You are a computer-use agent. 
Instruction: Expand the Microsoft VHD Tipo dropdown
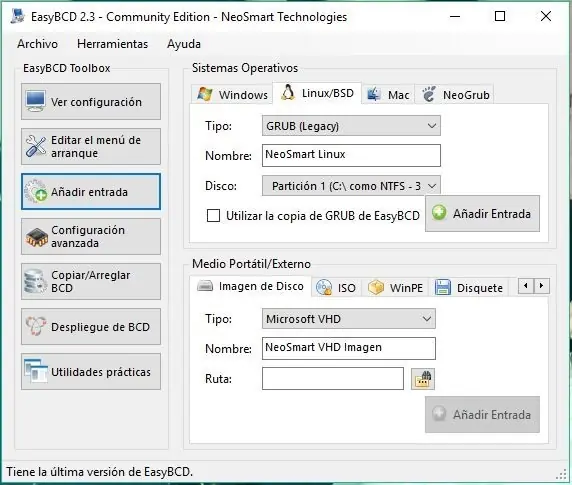click(348, 319)
